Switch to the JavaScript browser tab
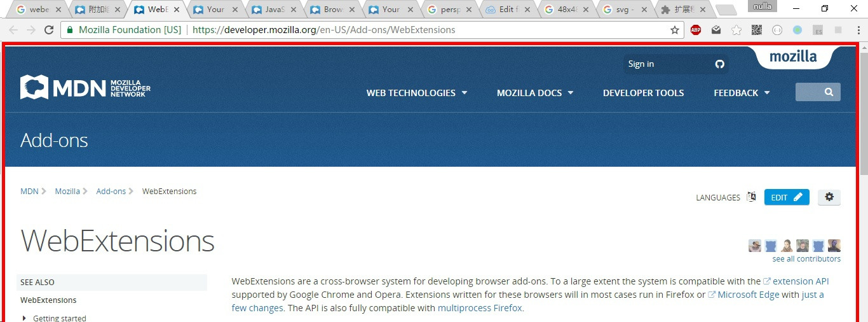The image size is (868, 322). (x=273, y=10)
